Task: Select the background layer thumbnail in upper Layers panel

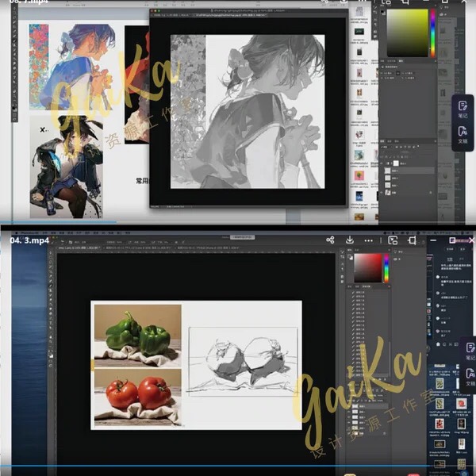Action: (x=388, y=193)
